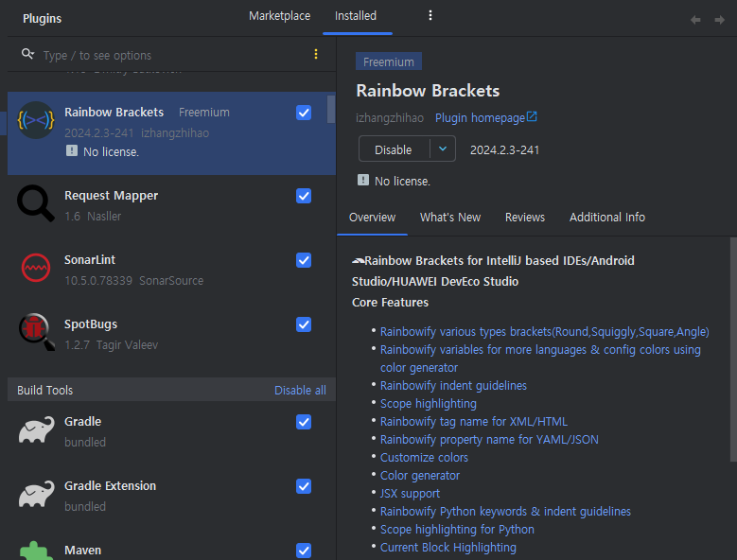Image resolution: width=737 pixels, height=560 pixels.
Task: Click warning icon in Rainbow Brackets list row
Action: click(72, 150)
